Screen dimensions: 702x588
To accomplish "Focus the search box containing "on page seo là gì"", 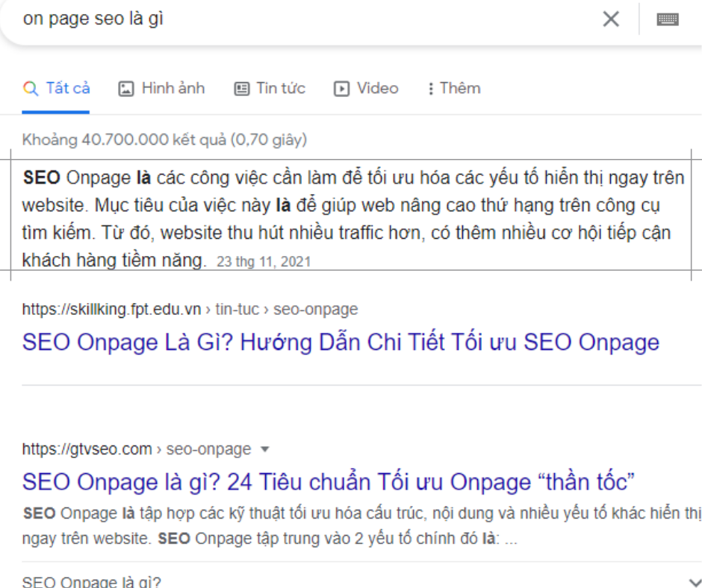I will (x=299, y=19).
